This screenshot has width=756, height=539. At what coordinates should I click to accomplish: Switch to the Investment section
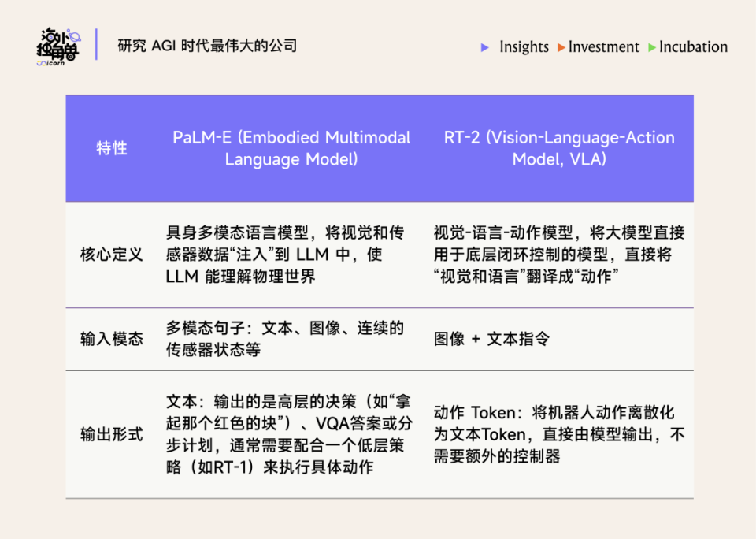click(x=603, y=47)
